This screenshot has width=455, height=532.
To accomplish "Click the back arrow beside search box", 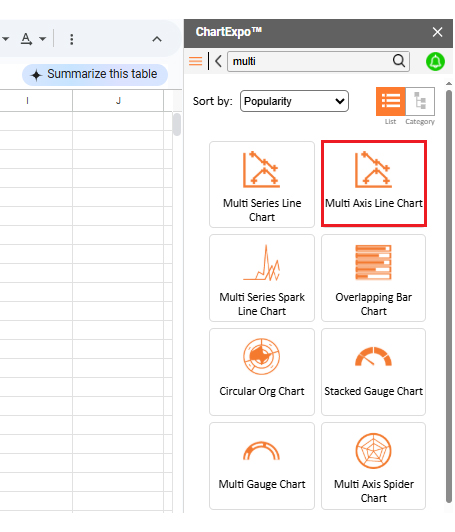I will (218, 61).
